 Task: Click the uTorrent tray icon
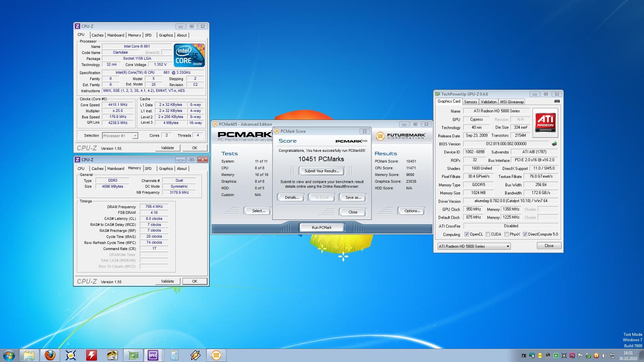click(556, 356)
